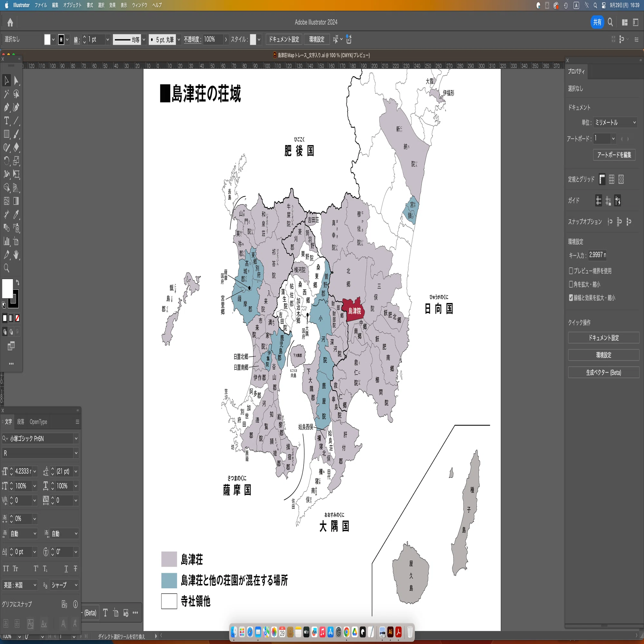Swap fill and stroke colors arrow
This screenshot has width=644, height=644.
pyautogui.click(x=17, y=283)
